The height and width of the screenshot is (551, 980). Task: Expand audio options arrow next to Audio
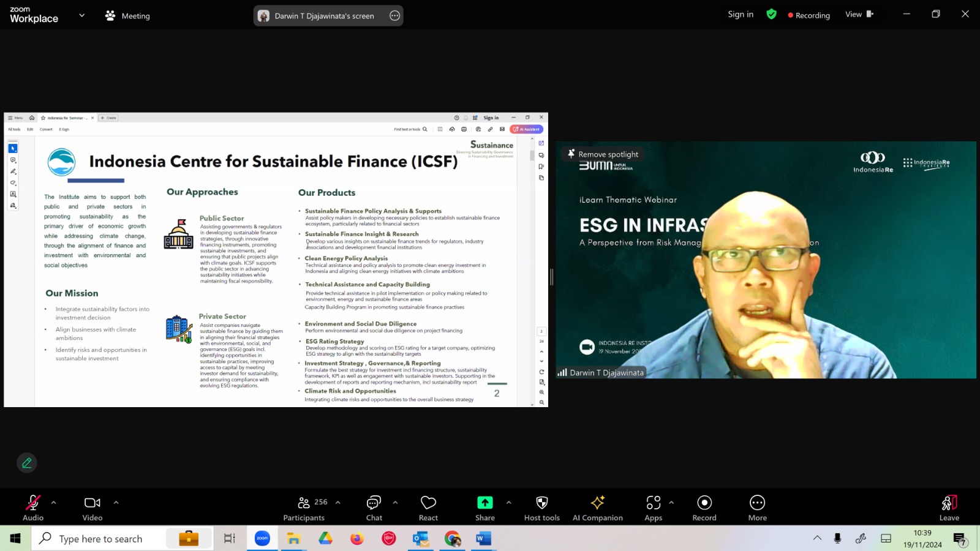pos(53,503)
